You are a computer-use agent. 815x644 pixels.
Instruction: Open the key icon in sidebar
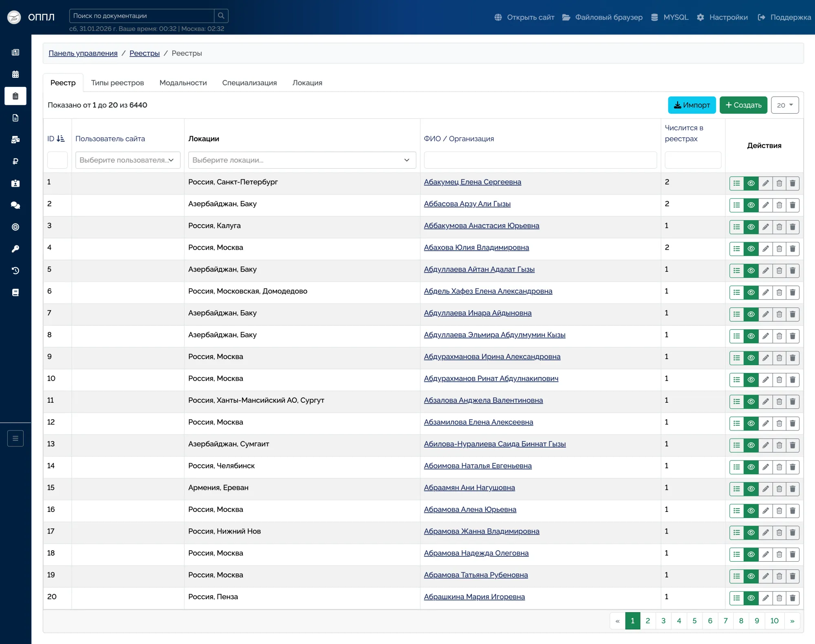coord(15,249)
